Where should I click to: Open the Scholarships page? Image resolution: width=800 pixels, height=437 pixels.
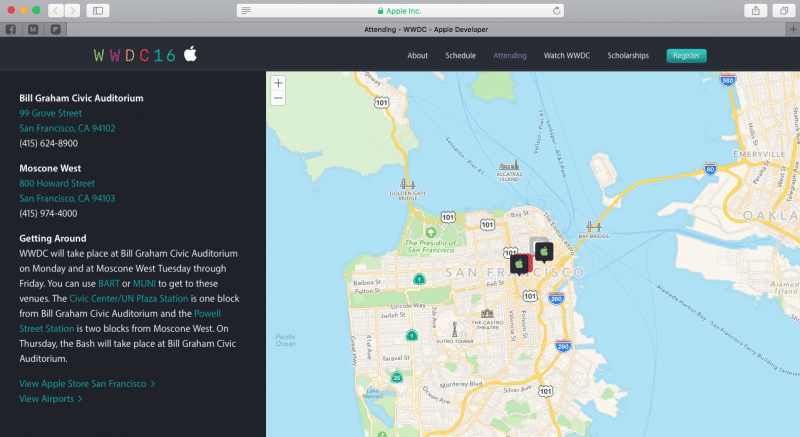click(628, 56)
